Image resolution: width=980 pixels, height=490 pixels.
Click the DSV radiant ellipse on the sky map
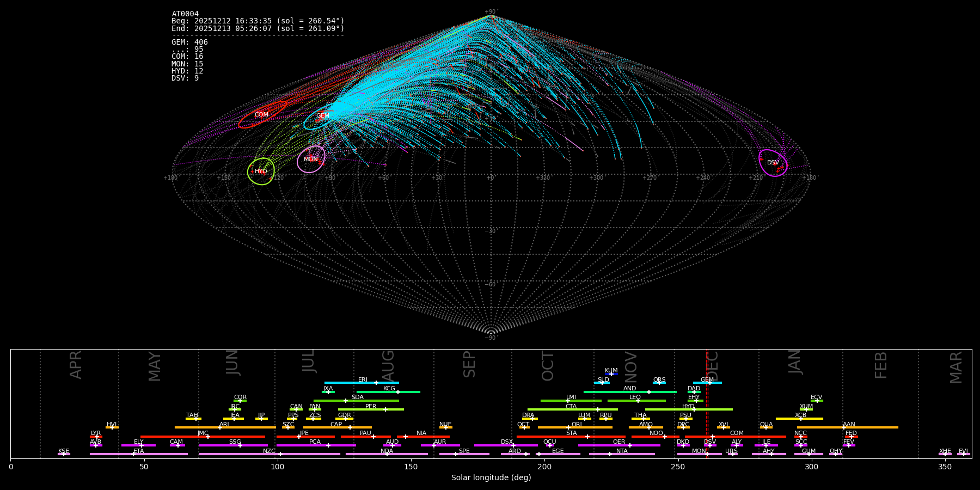tap(773, 163)
